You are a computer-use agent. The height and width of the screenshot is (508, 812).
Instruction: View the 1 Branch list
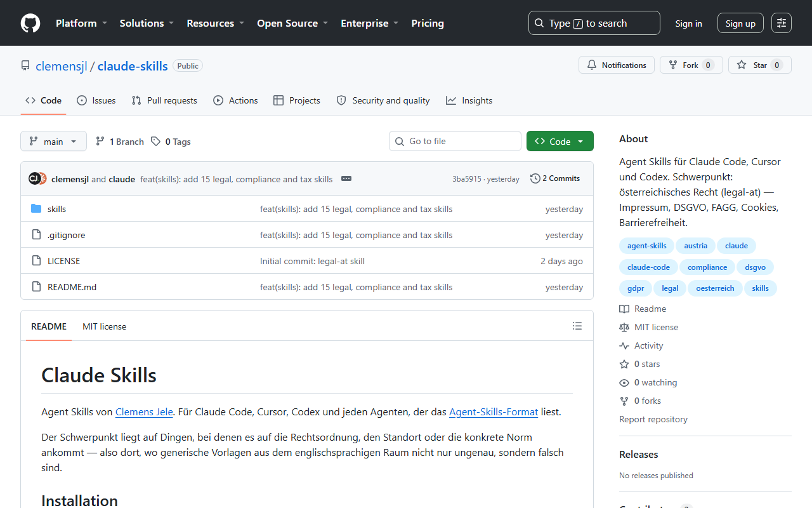120,142
